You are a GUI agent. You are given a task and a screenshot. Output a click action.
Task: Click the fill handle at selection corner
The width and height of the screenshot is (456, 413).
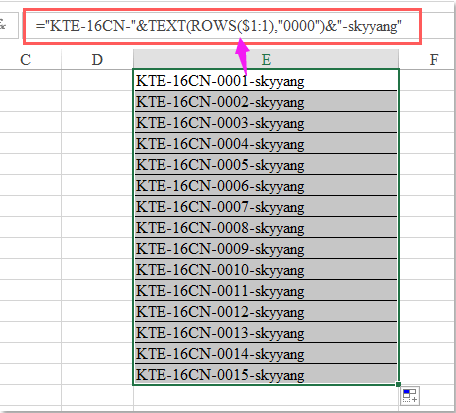[398, 384]
